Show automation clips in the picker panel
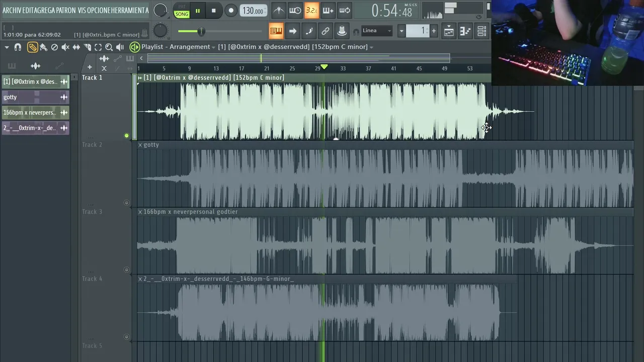Screen dimensions: 644x362 click(59, 66)
